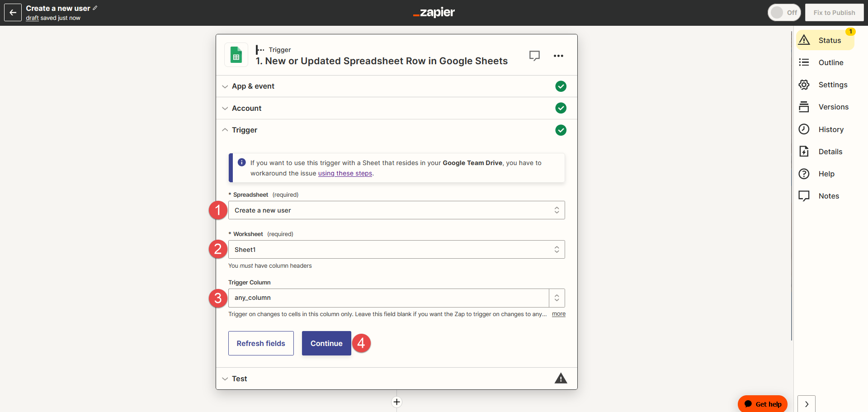Viewport: 868px width, 412px height.
Task: Open the Outline panel
Action: 825,62
